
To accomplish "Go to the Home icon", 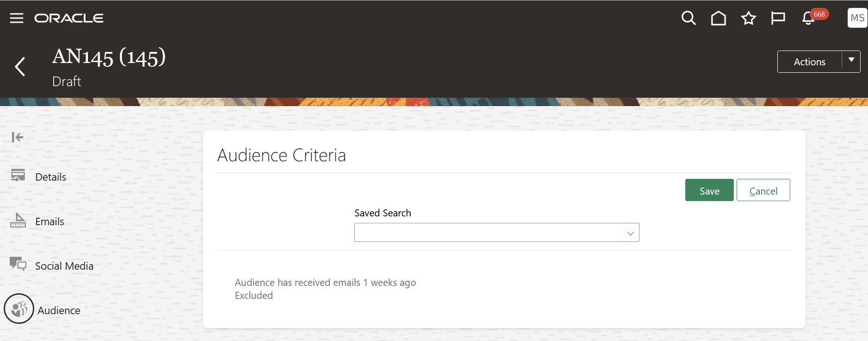I will [719, 18].
